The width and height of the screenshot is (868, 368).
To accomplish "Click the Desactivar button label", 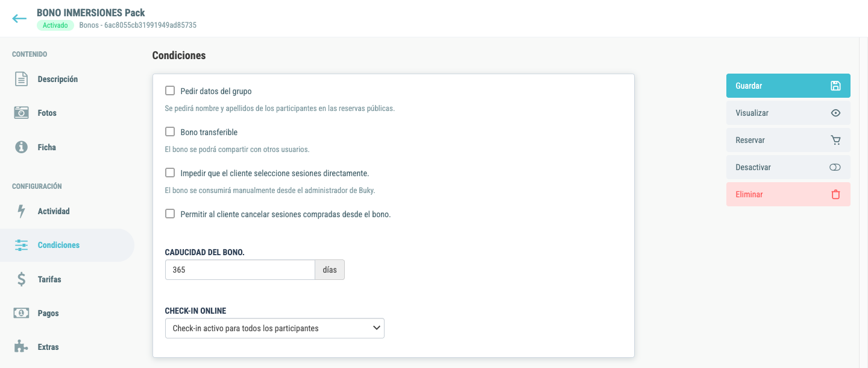I will click(753, 167).
